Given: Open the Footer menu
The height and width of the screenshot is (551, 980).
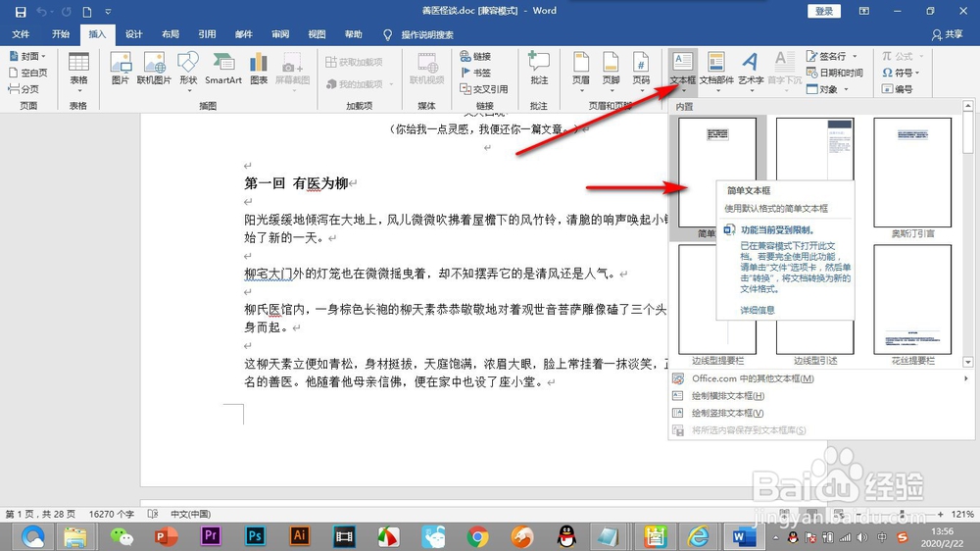Looking at the screenshot, I should [x=611, y=72].
